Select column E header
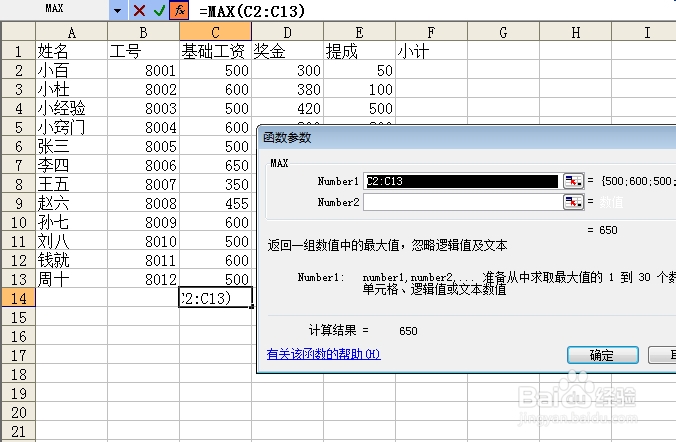676x442 pixels. 360,32
